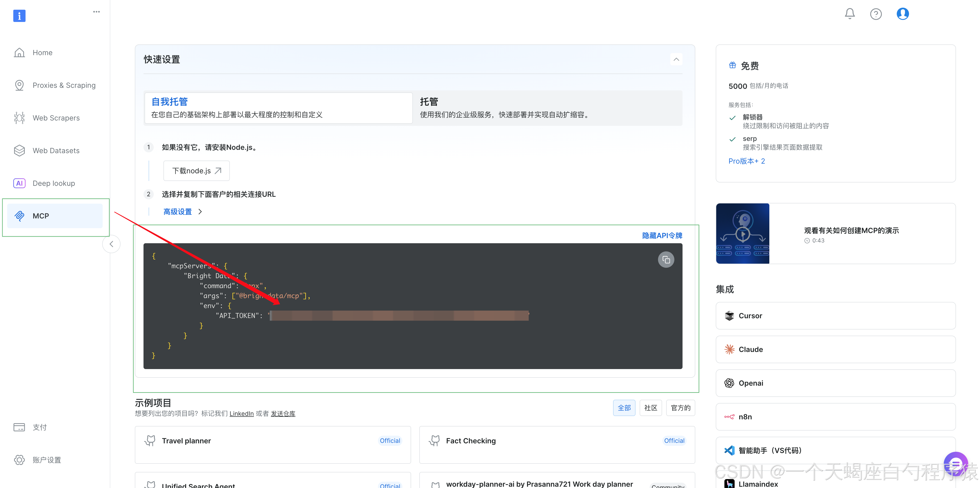Click the Bright Data logo icon
This screenshot has width=980, height=488.
(19, 16)
